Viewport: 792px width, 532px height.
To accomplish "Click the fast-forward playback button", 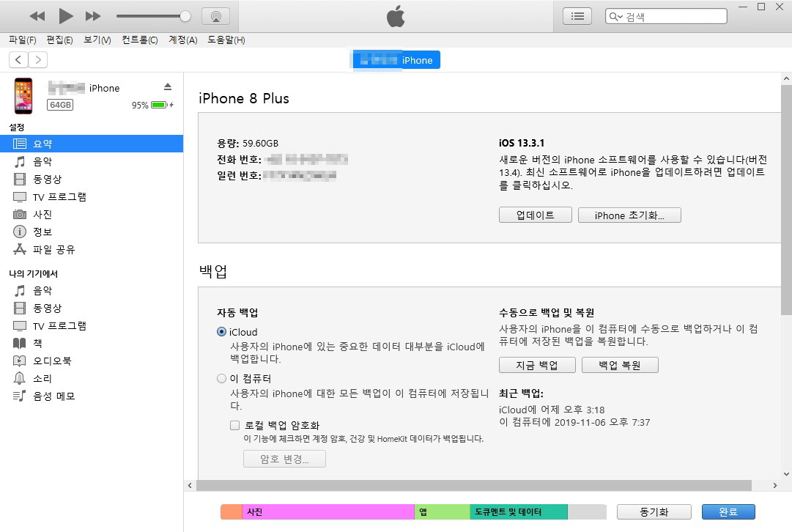I will (93, 16).
